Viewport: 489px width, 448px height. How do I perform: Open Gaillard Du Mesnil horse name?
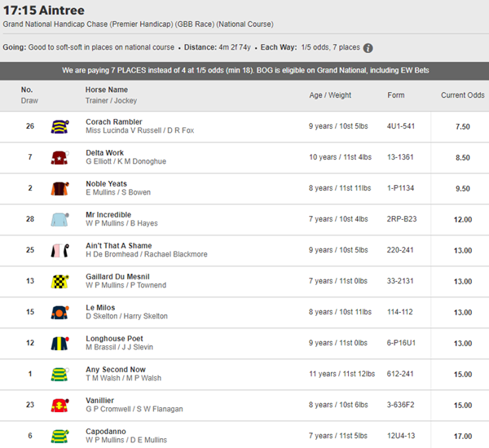117,276
